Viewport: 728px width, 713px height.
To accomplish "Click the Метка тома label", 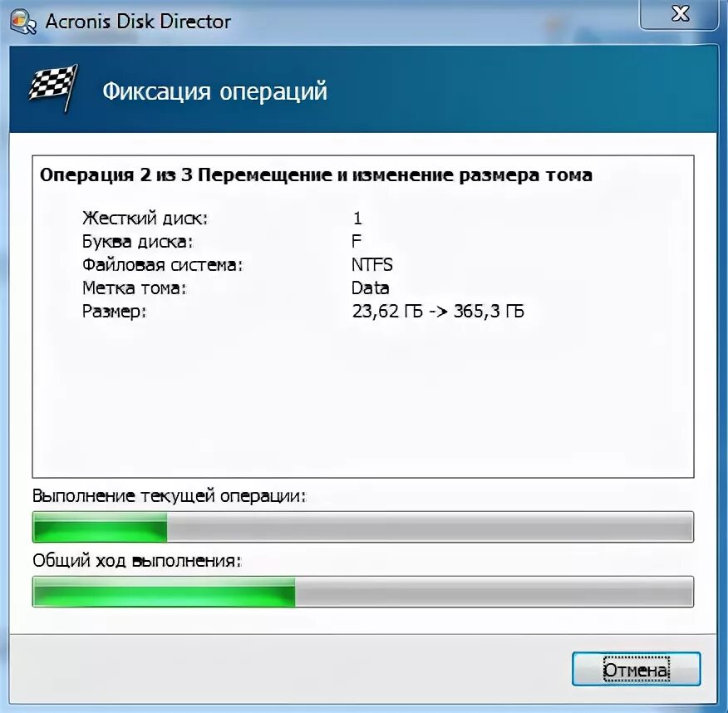I will tap(134, 288).
